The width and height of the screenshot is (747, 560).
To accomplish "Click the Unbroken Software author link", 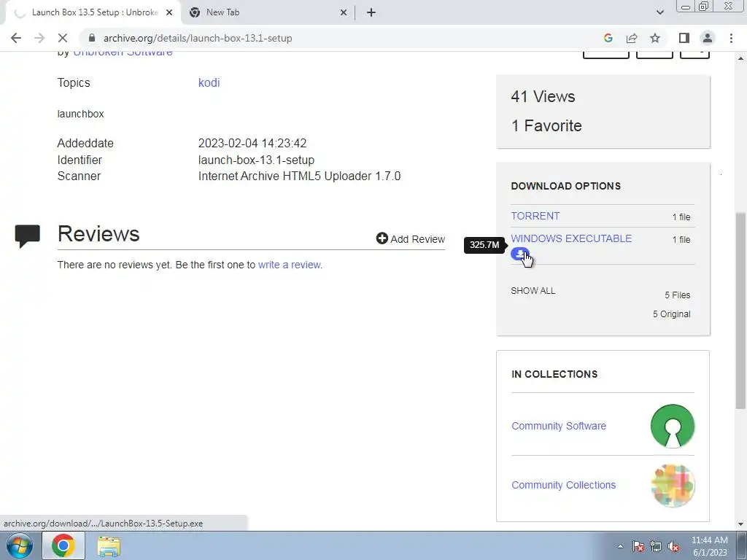I will click(x=123, y=52).
